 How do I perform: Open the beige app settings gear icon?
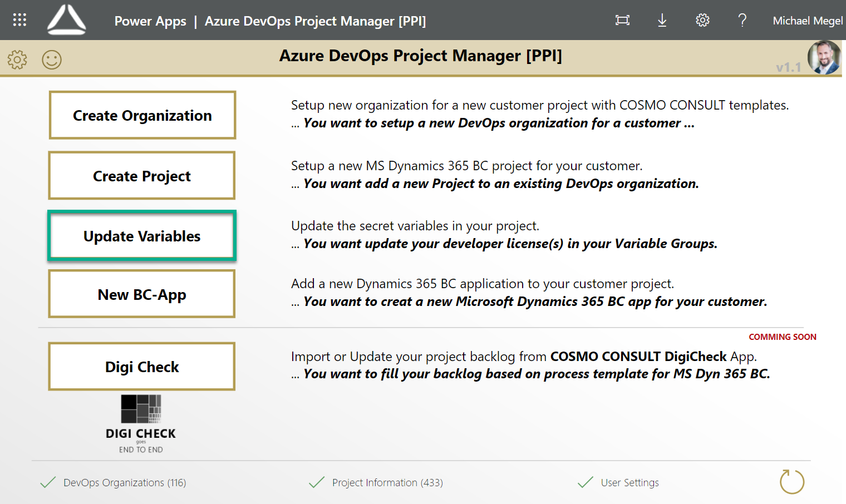(17, 60)
